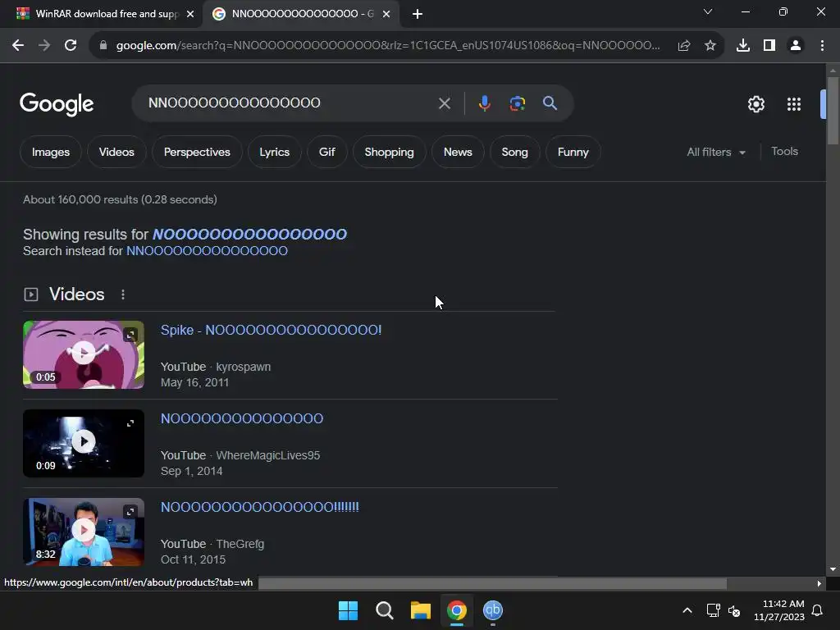The width and height of the screenshot is (840, 630).
Task: Go back to the previous page
Action: point(18,46)
